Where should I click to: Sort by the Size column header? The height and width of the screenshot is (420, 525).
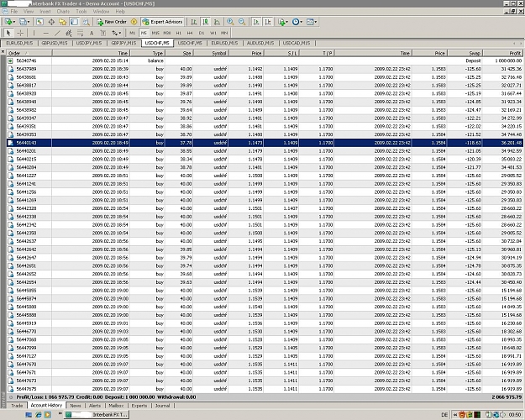tap(179, 53)
